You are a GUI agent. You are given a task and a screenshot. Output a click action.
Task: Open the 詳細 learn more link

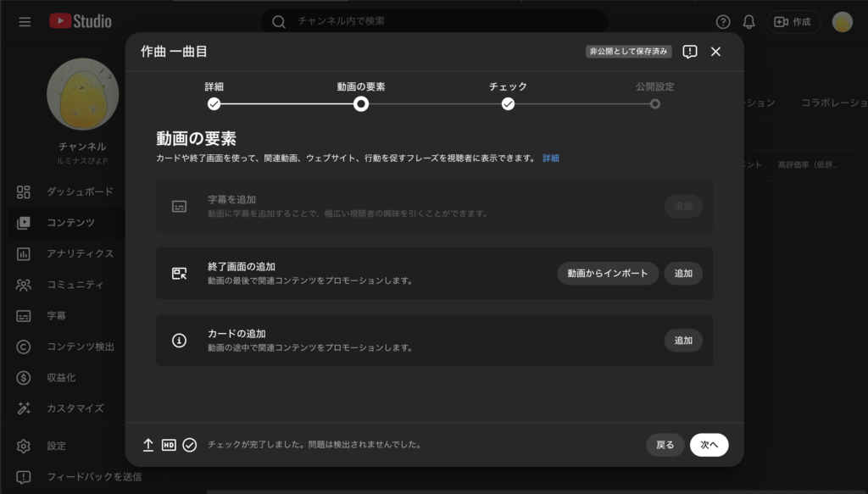pos(551,158)
